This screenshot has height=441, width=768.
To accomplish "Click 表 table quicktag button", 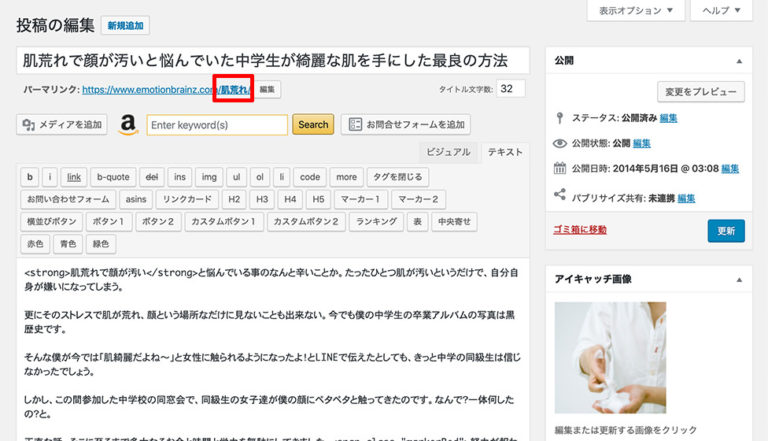I will pos(417,221).
